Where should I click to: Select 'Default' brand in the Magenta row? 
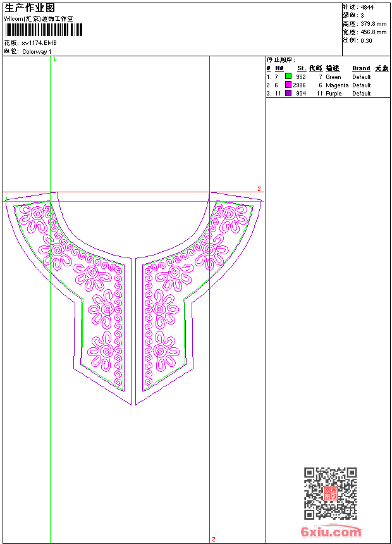pos(362,85)
